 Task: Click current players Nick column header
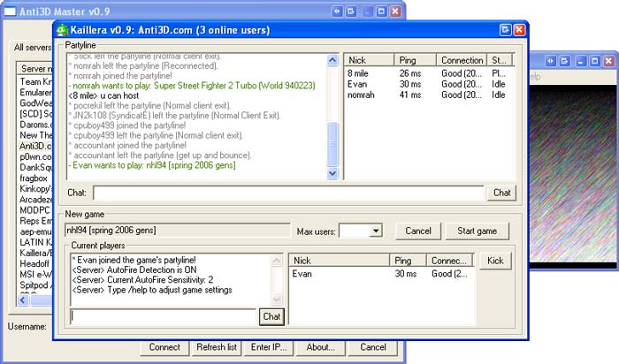tap(339, 261)
